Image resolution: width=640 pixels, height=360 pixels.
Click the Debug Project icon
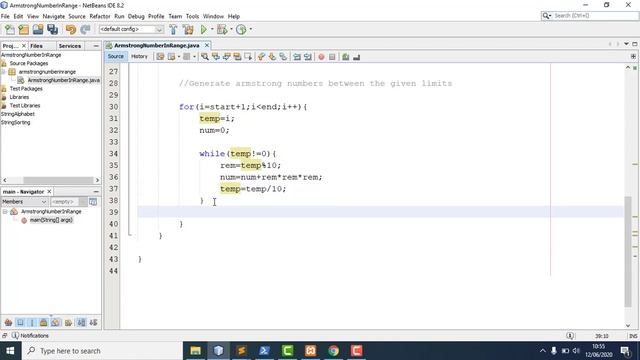222,29
